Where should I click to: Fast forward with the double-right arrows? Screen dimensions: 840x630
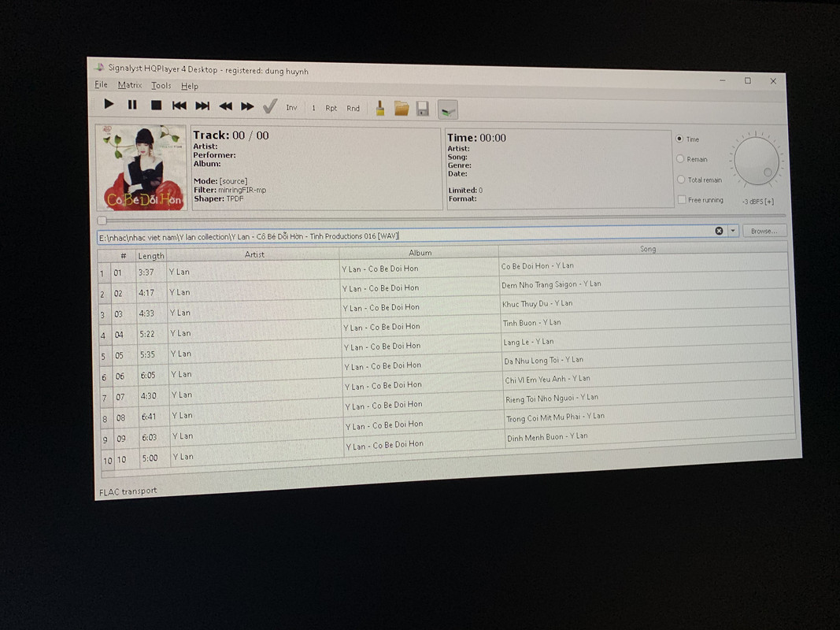coord(247,106)
